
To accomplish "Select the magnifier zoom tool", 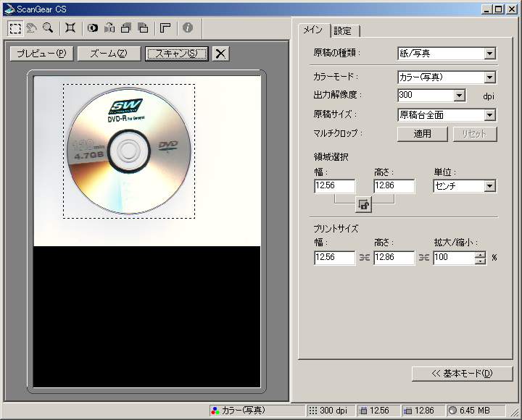I will pos(48,28).
